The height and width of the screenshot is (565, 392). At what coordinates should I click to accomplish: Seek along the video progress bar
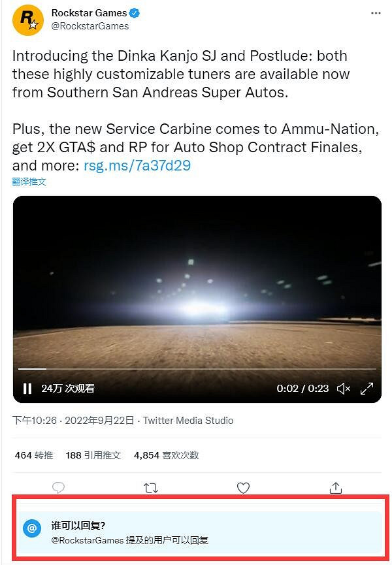coord(196,369)
